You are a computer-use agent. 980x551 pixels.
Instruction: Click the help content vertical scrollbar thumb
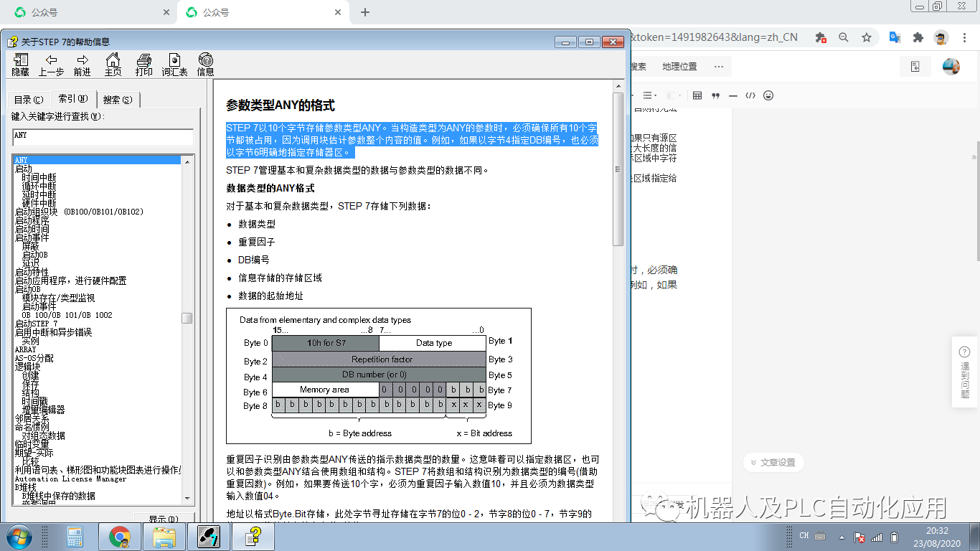(x=618, y=169)
